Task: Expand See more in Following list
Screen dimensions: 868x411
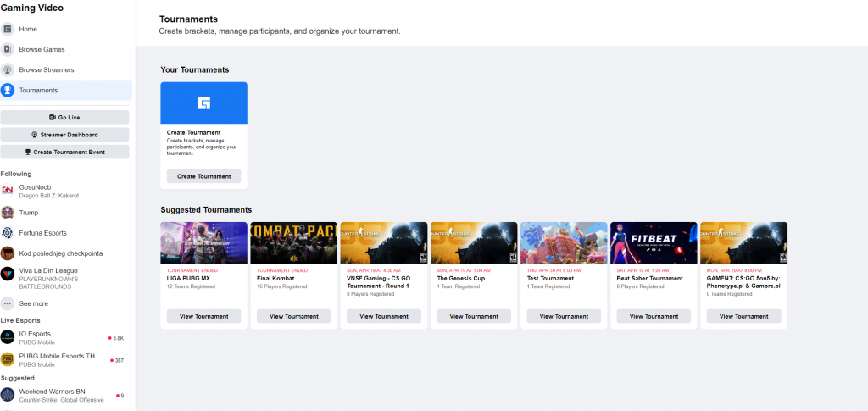Action: (34, 303)
